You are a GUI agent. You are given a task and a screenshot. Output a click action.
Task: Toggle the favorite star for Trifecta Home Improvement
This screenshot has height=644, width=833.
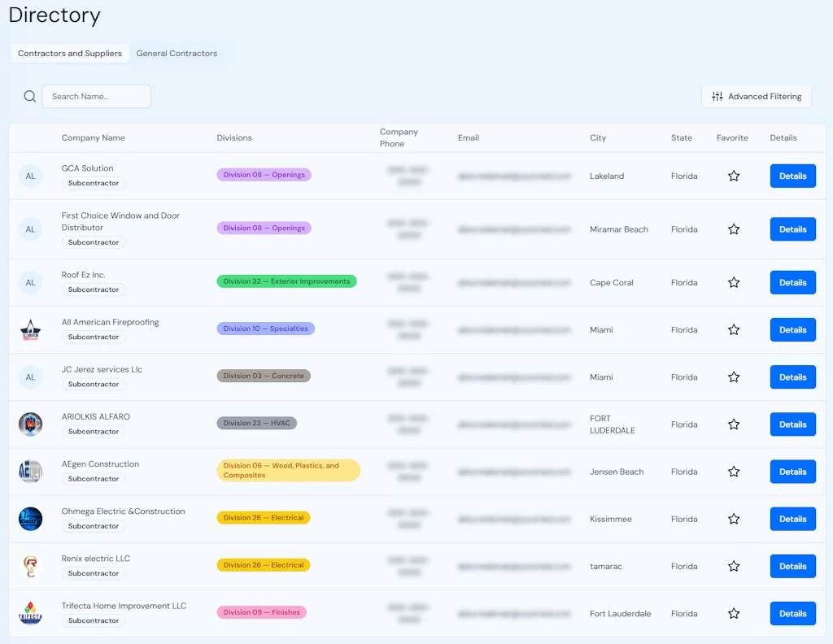(734, 613)
